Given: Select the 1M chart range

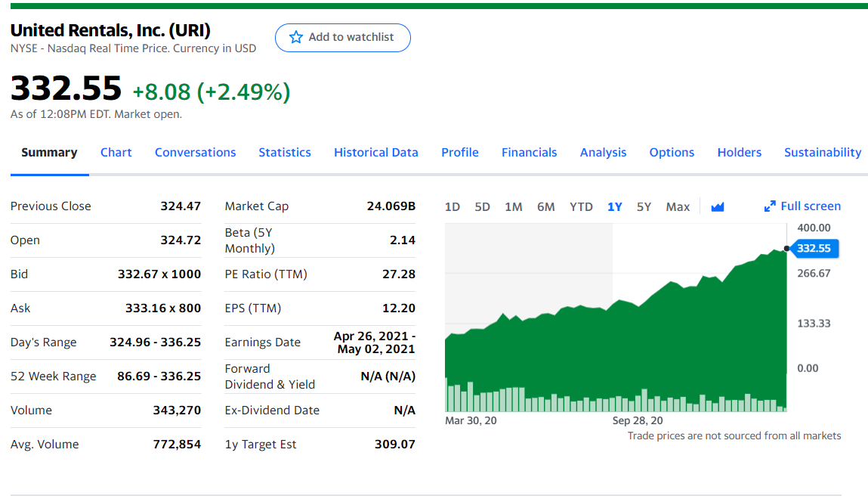Looking at the screenshot, I should (513, 206).
